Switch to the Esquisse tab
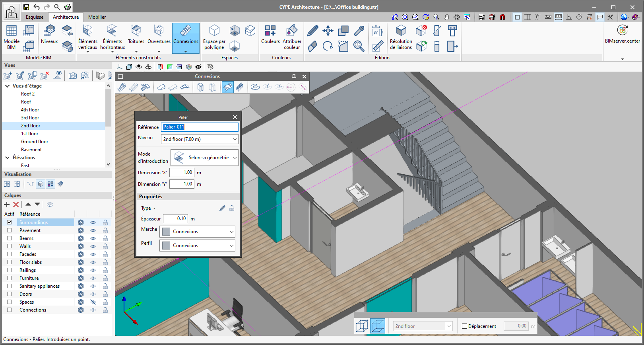The image size is (644, 345). [35, 17]
